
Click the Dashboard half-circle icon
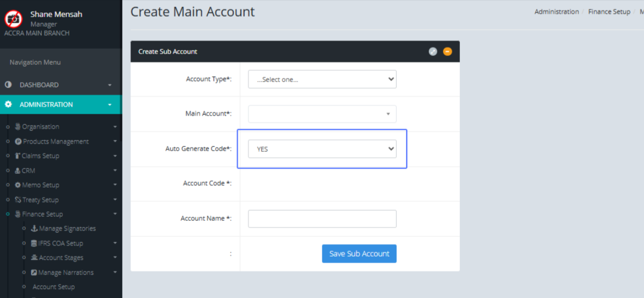8,85
